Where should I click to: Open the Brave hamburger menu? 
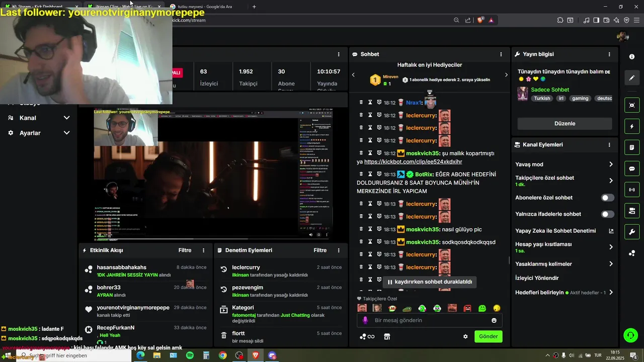click(636, 20)
